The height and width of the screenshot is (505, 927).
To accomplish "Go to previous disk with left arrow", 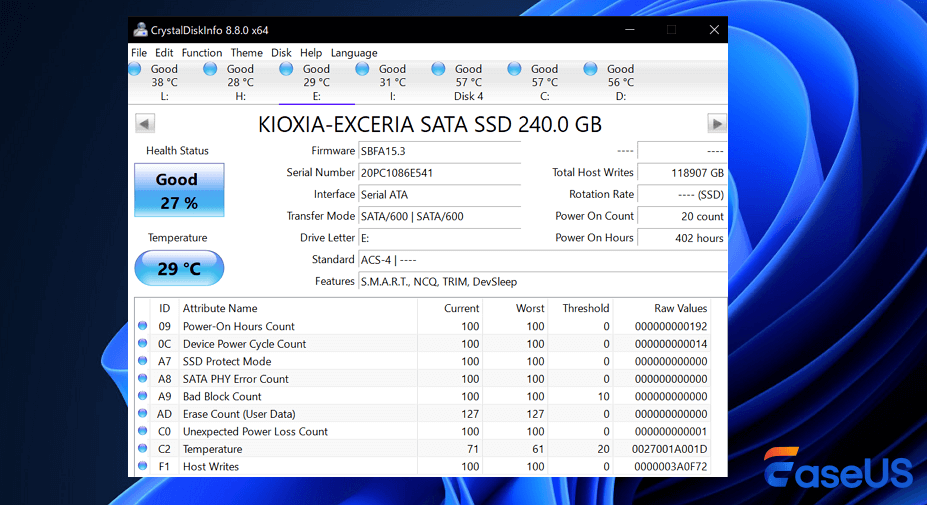I will (x=145, y=123).
